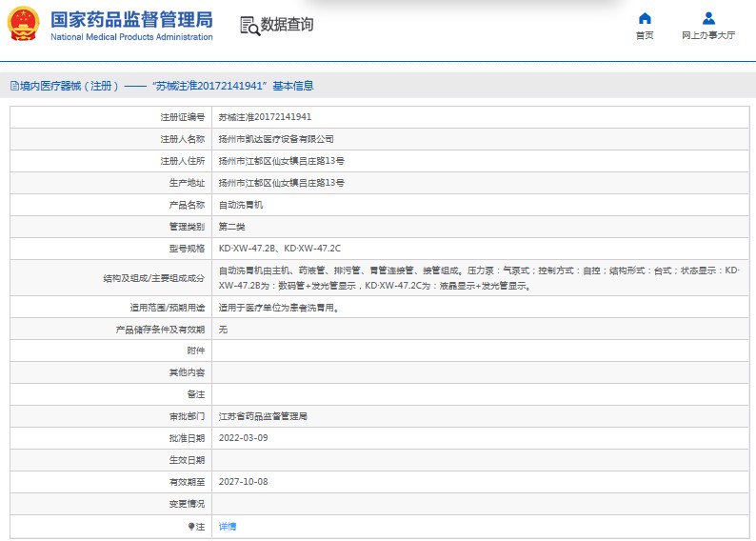This screenshot has height=541, width=756.
Task: Click the 产品储存条件及有效期 label
Action: click(161, 330)
